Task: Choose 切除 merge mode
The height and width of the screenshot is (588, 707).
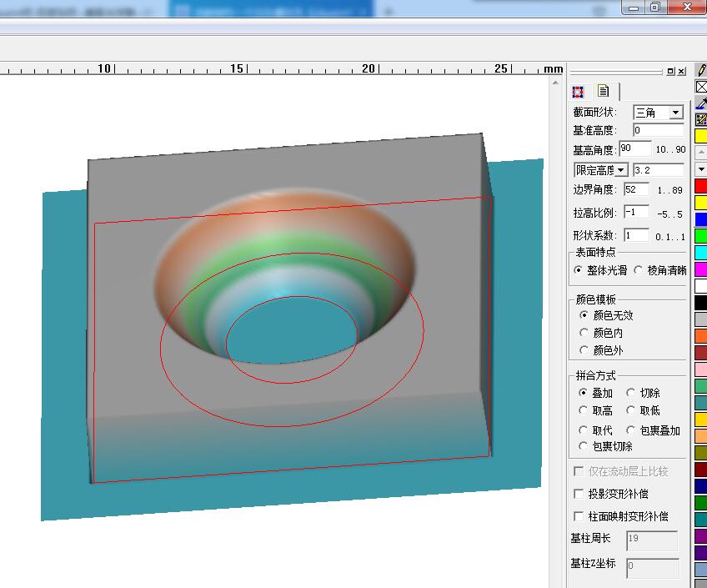Action: pyautogui.click(x=631, y=393)
